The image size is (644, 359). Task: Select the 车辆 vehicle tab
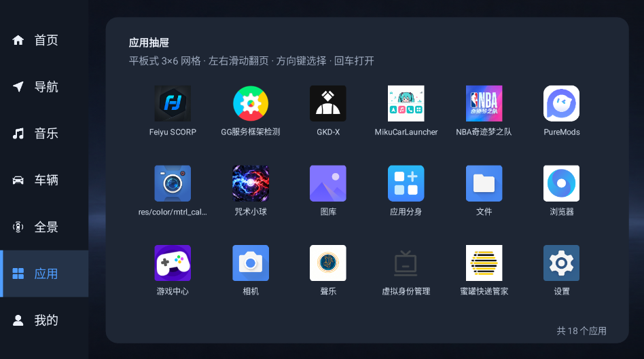(44, 180)
